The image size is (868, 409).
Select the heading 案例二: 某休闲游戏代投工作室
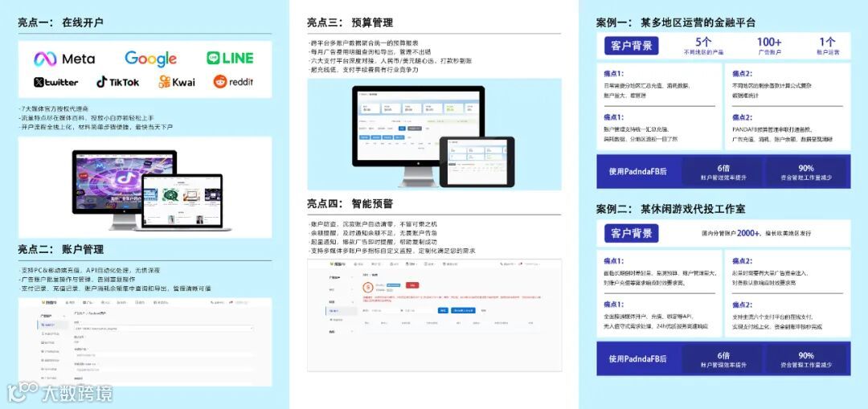[670, 209]
